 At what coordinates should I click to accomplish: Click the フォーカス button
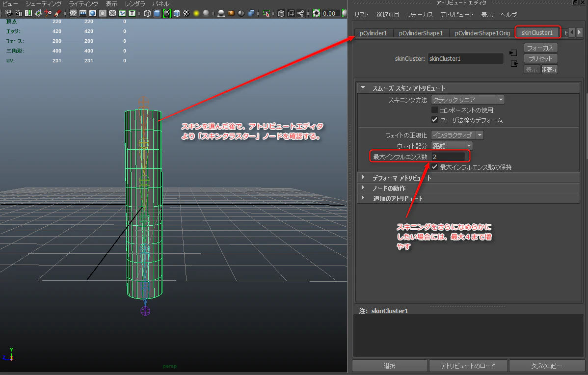[x=540, y=48]
